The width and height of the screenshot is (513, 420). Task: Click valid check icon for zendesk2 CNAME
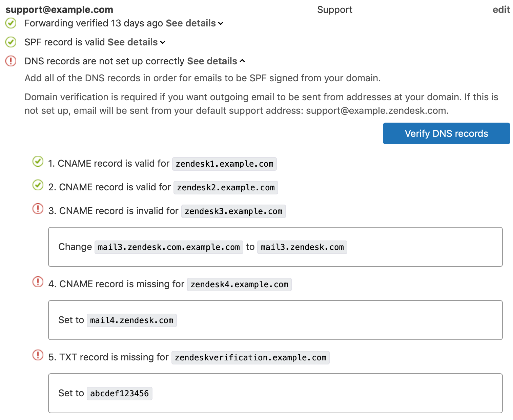coord(38,185)
